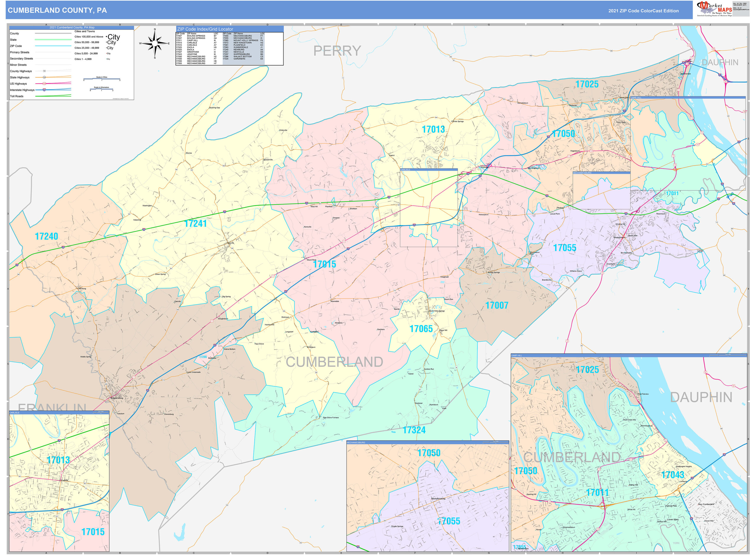The width and height of the screenshot is (756, 555).
Task: Click the 'Pine Grove Furnace' town label
Action: [331, 418]
